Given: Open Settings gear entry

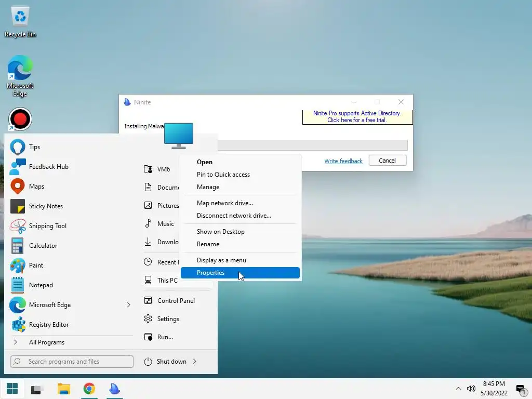Looking at the screenshot, I should click(162, 319).
